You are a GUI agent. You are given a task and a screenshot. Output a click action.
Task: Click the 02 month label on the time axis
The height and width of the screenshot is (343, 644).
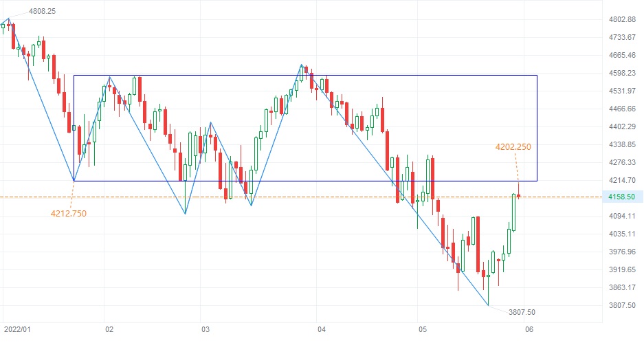click(109, 330)
